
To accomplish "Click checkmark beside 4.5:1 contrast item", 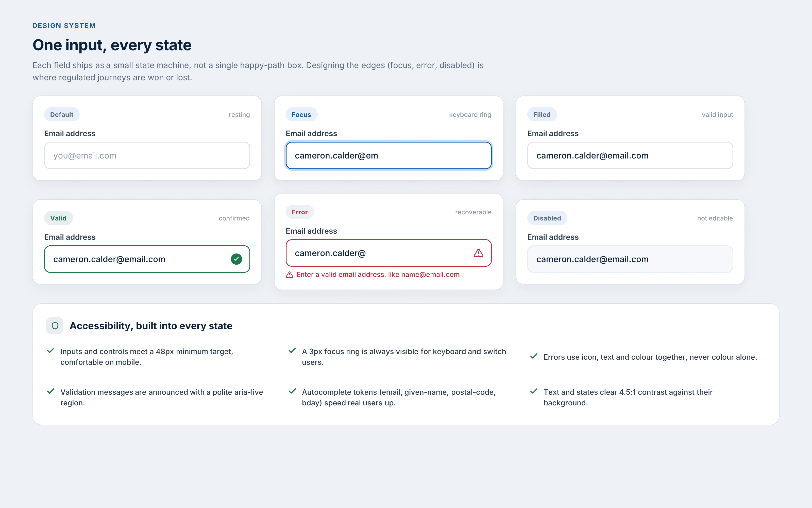I will [x=534, y=391].
